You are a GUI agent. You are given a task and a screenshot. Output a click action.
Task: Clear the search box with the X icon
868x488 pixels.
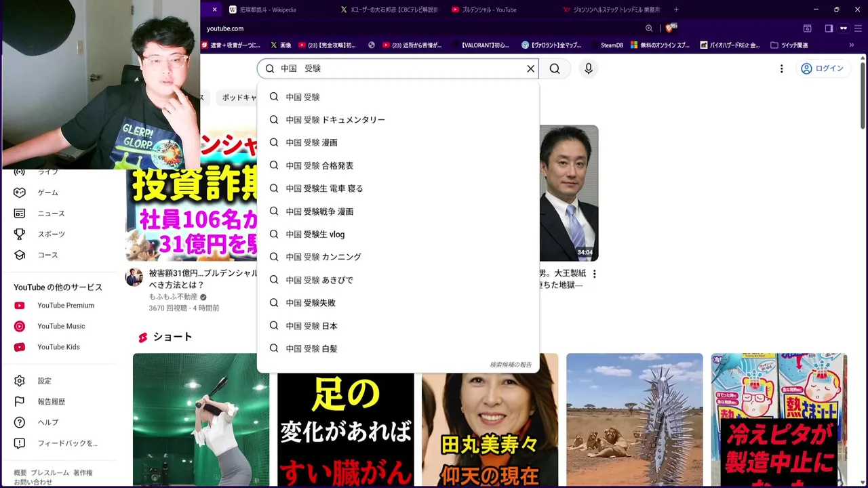(531, 68)
